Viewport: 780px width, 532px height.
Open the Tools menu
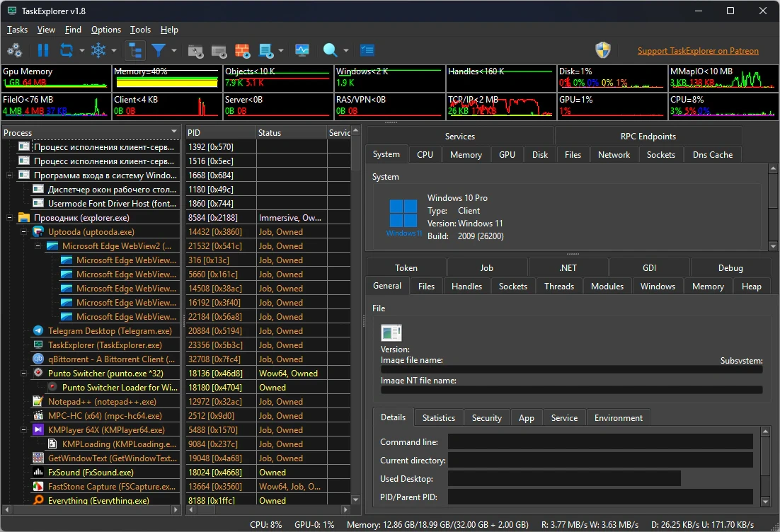coord(140,30)
